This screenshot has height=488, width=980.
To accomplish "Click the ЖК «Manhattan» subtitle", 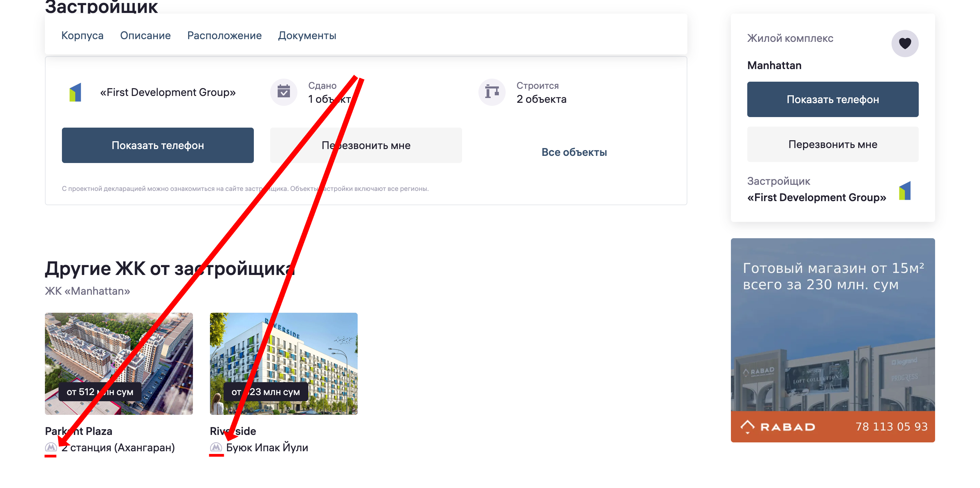I will [x=87, y=291].
